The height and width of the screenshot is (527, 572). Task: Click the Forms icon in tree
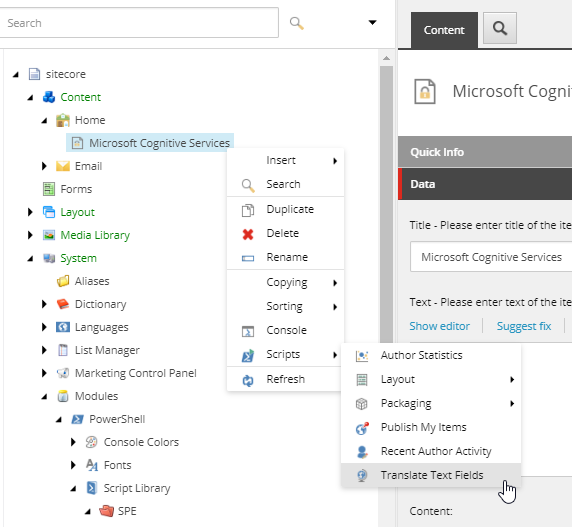(x=49, y=189)
